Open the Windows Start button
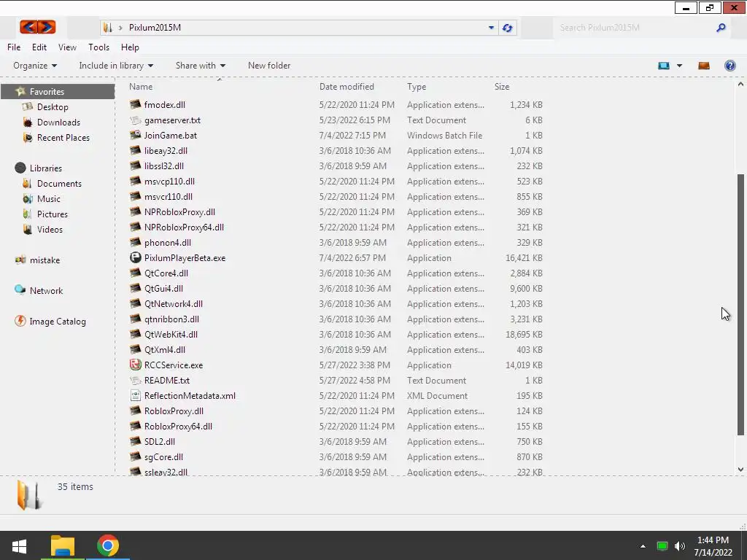 coord(19,545)
